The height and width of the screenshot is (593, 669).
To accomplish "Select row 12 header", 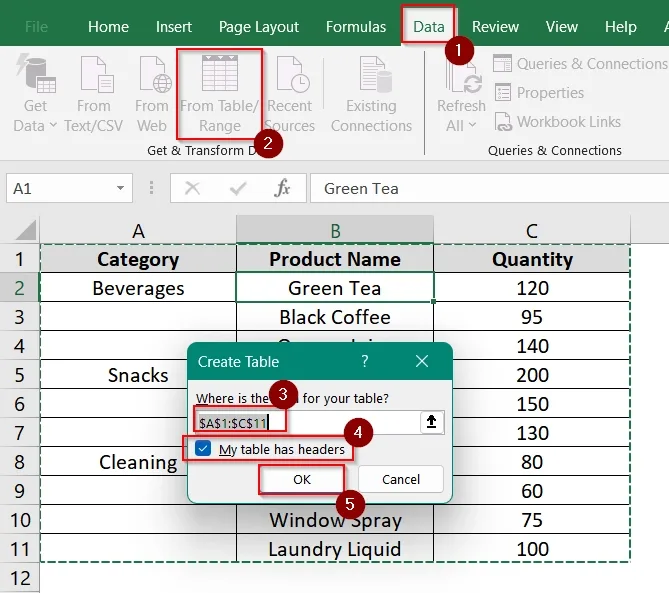I will coord(19,578).
